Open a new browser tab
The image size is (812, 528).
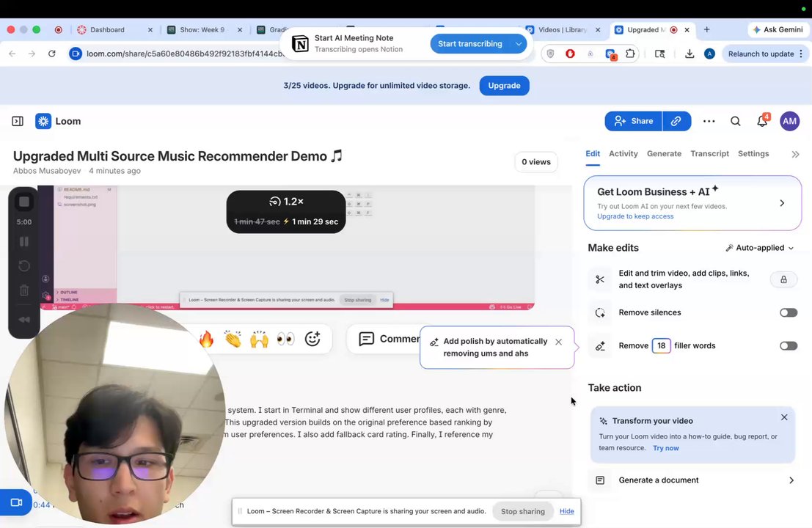coord(706,30)
